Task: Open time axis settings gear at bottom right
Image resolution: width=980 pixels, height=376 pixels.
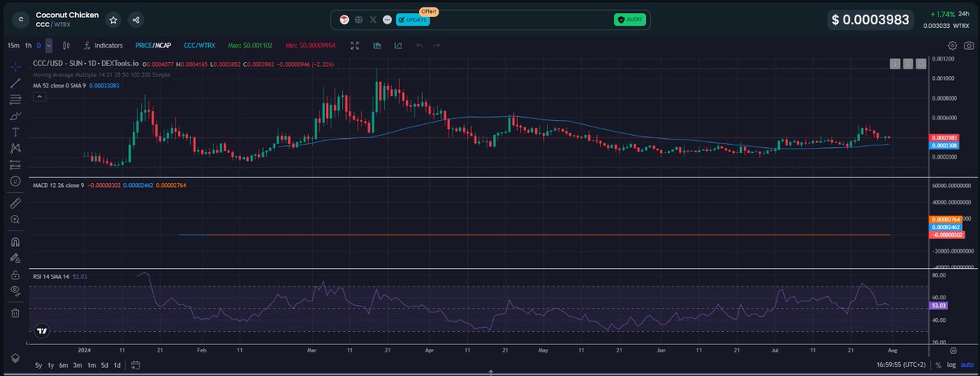Action: tap(953, 349)
